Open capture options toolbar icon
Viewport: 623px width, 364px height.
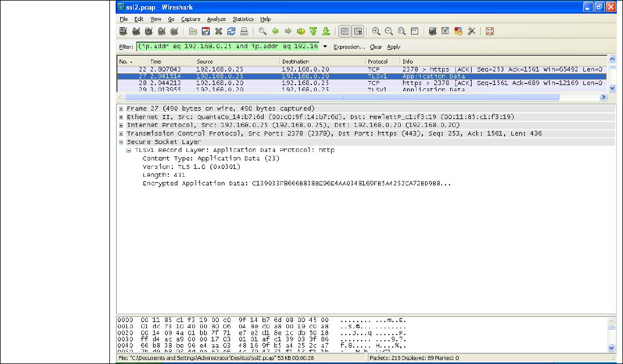coord(136,31)
